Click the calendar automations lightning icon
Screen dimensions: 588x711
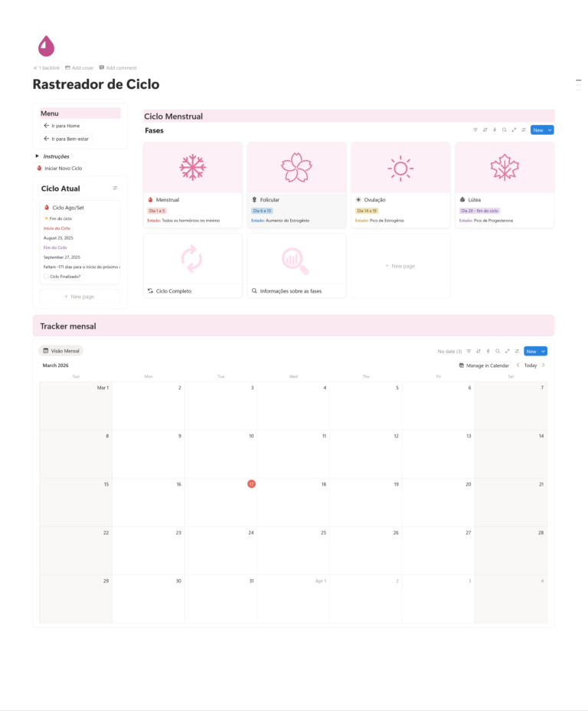click(488, 351)
